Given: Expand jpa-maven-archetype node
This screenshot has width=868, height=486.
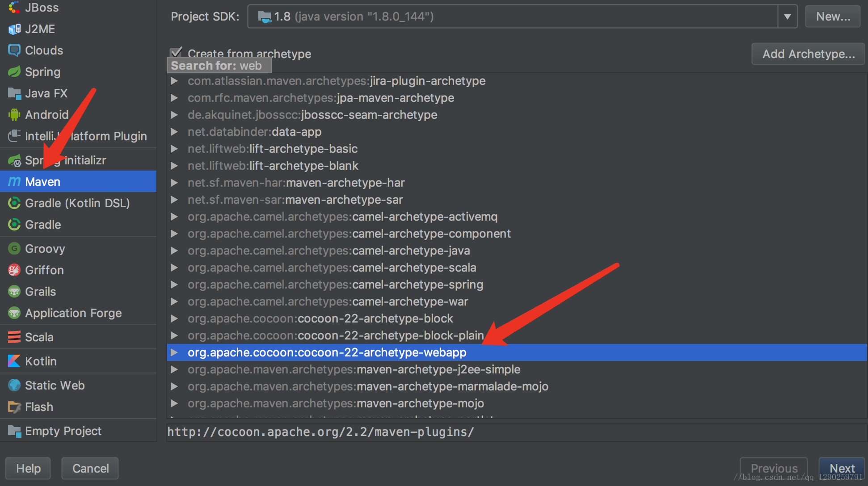Looking at the screenshot, I should pyautogui.click(x=174, y=98).
